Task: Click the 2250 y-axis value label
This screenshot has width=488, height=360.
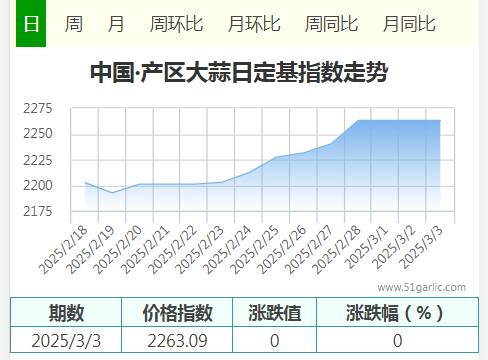Action: (x=38, y=134)
